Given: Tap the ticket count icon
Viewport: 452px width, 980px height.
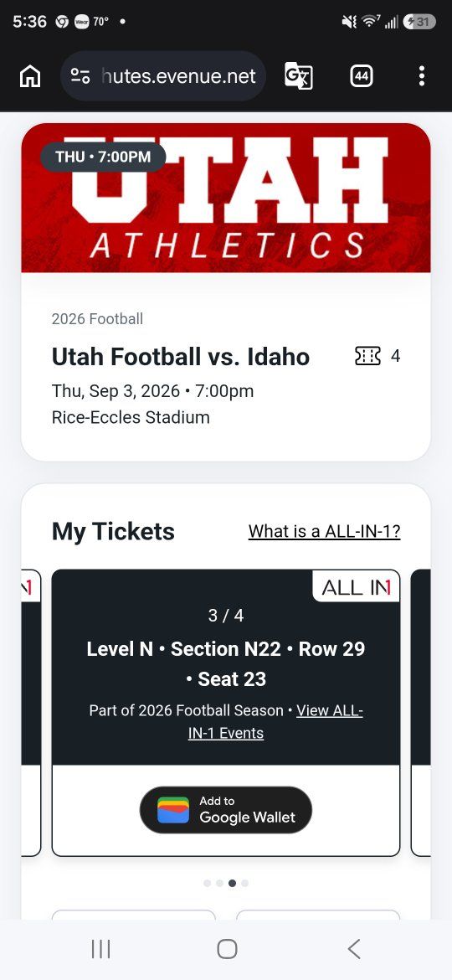Looking at the screenshot, I should (367, 356).
